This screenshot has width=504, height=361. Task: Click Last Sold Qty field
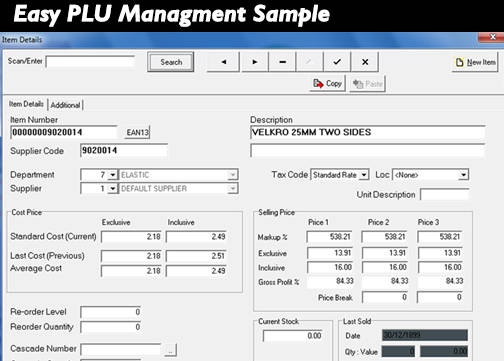(x=398, y=351)
